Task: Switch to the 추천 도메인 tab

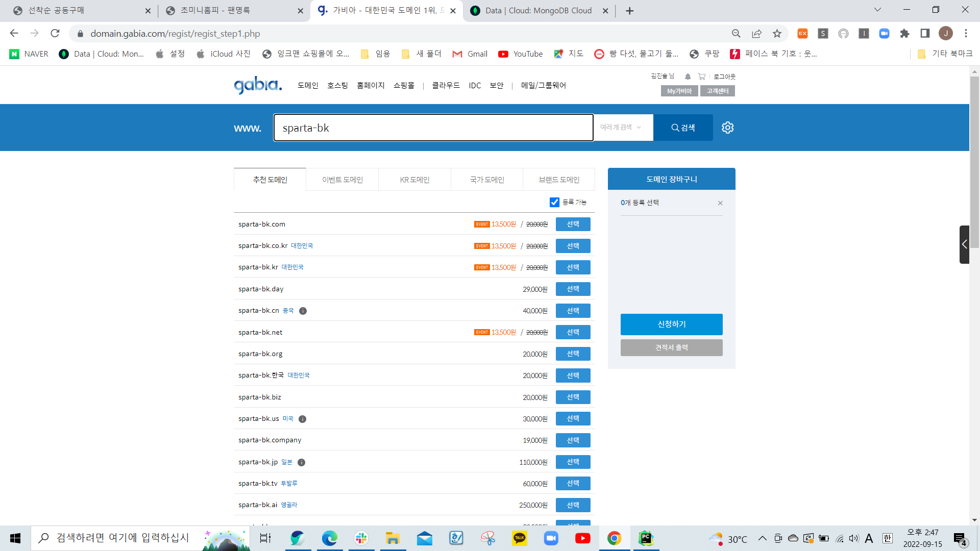Action: (270, 180)
